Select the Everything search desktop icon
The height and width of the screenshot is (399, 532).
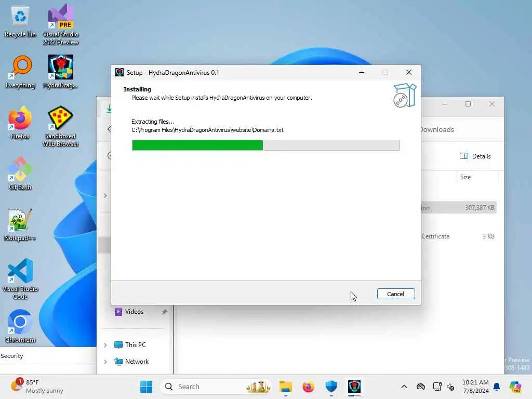(20, 72)
